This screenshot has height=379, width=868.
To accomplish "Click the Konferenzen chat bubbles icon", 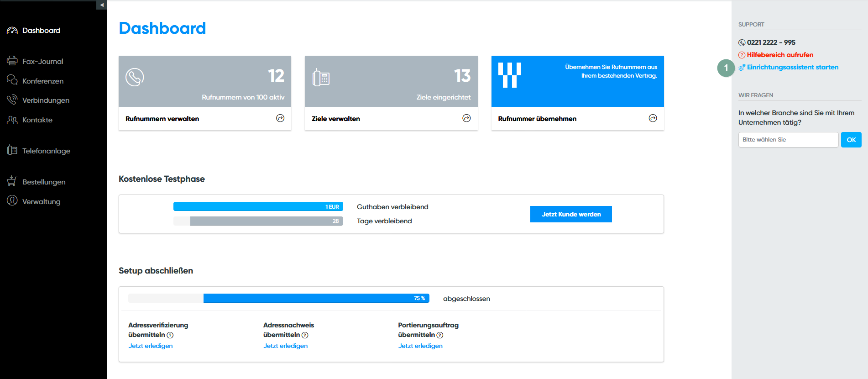I will click(x=12, y=80).
